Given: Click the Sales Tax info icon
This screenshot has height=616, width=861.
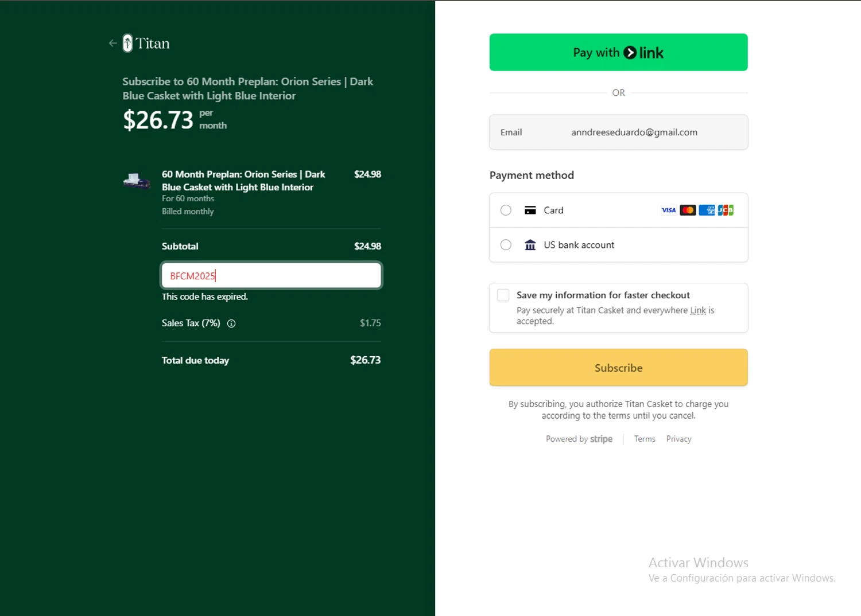Looking at the screenshot, I should [x=231, y=323].
